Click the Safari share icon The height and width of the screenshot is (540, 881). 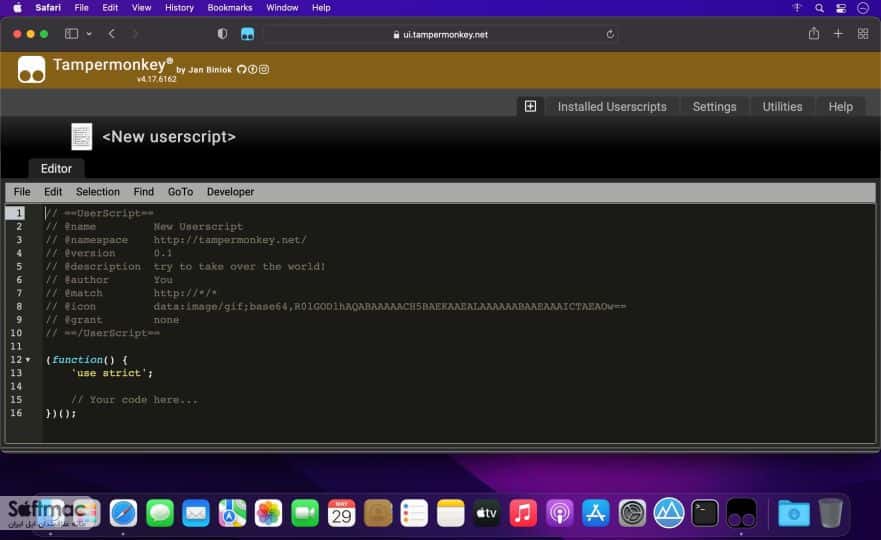pyautogui.click(x=814, y=34)
